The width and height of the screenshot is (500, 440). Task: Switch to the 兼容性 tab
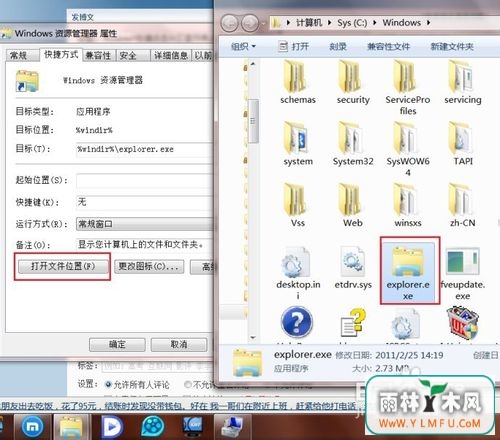point(98,55)
